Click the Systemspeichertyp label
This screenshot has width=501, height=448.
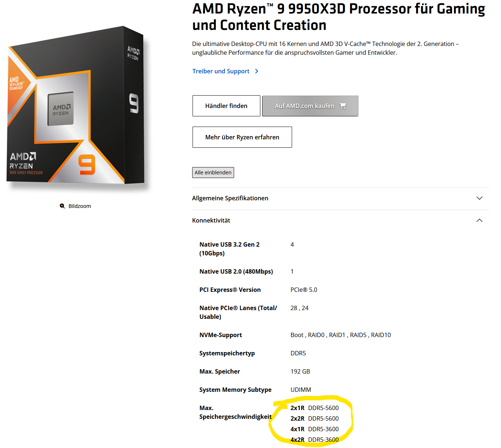point(227,353)
